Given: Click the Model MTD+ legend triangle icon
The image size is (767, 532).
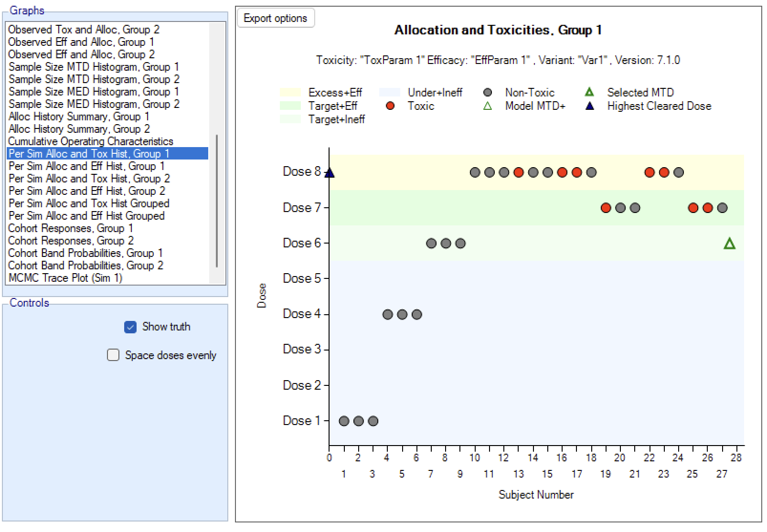Looking at the screenshot, I should (x=488, y=106).
